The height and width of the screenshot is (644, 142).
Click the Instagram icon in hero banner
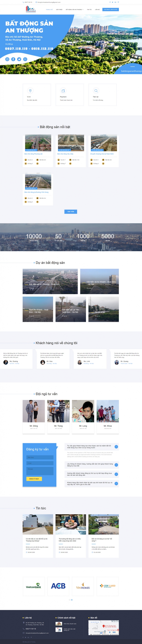7,59
